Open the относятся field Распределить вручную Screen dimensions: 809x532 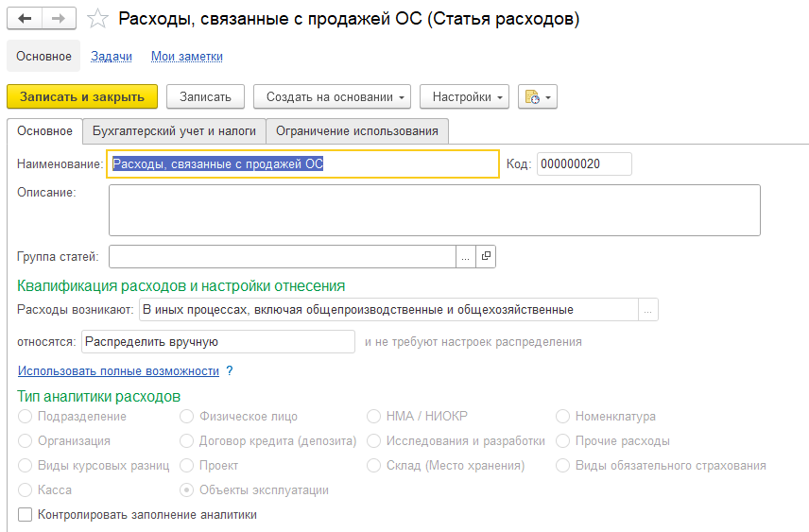[x=218, y=341]
